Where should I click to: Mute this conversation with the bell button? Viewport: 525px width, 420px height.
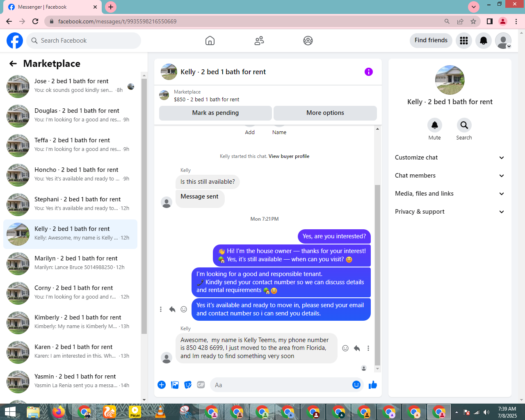[435, 125]
